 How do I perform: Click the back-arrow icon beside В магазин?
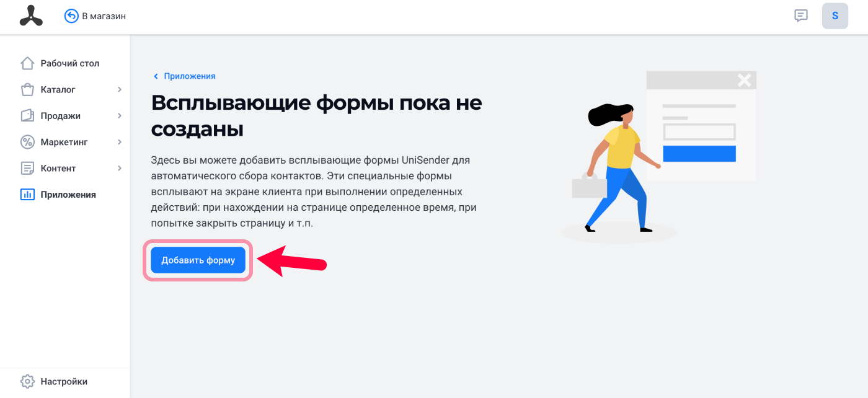[x=71, y=16]
